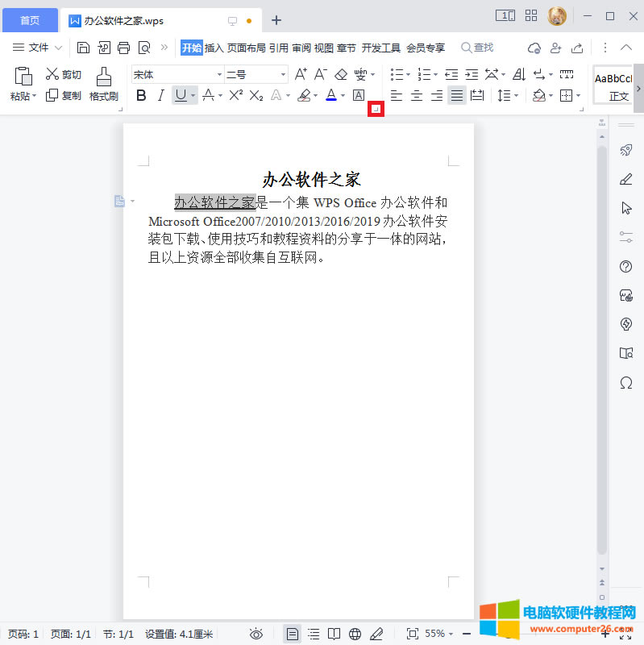Viewport: 644px width, 645px height.
Task: Switch to the 插入 ribbon tab
Action: tap(214, 48)
